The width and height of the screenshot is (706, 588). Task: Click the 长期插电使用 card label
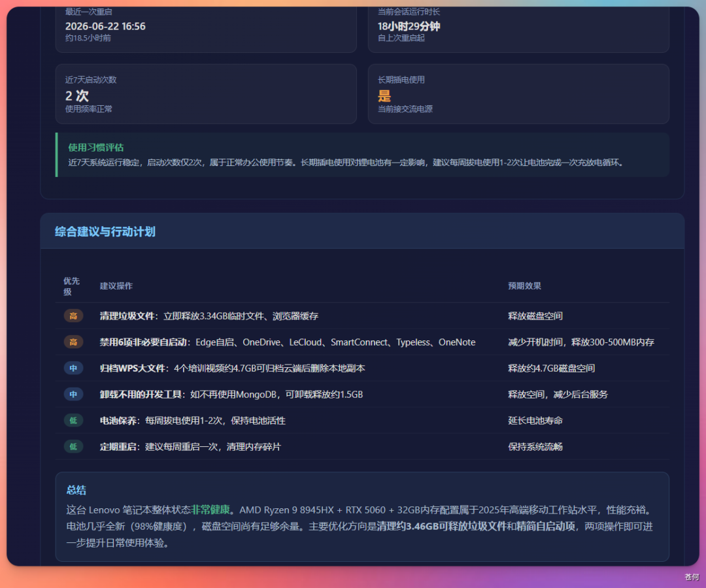[401, 80]
